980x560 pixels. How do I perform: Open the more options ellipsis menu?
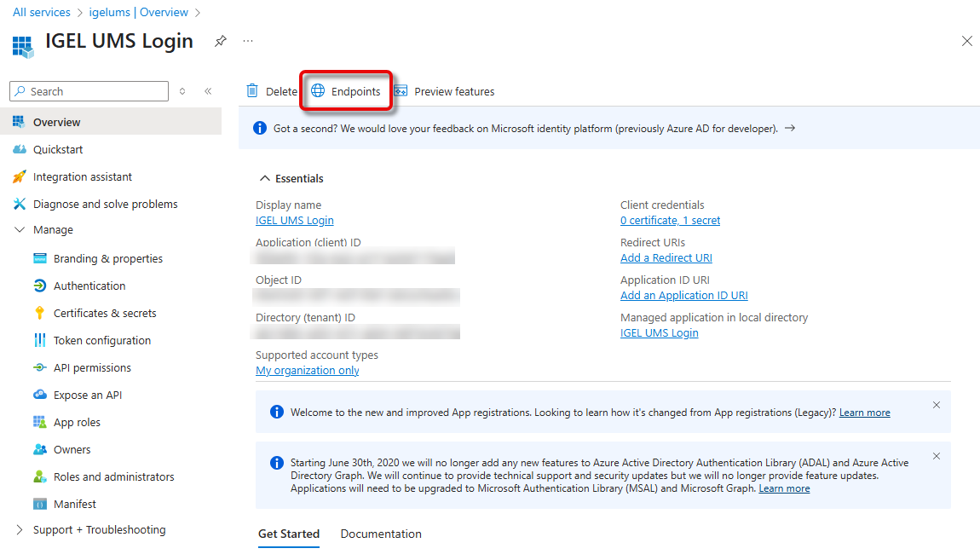pyautogui.click(x=248, y=41)
